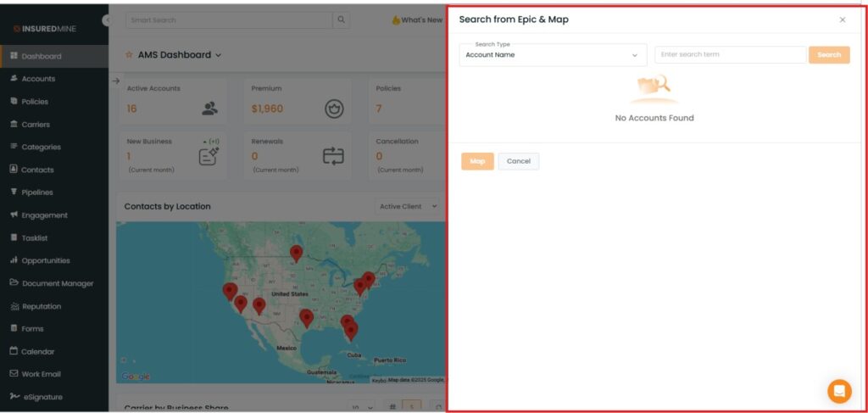The image size is (868, 413).
Task: Click the Texas map pin
Action: coord(306,318)
